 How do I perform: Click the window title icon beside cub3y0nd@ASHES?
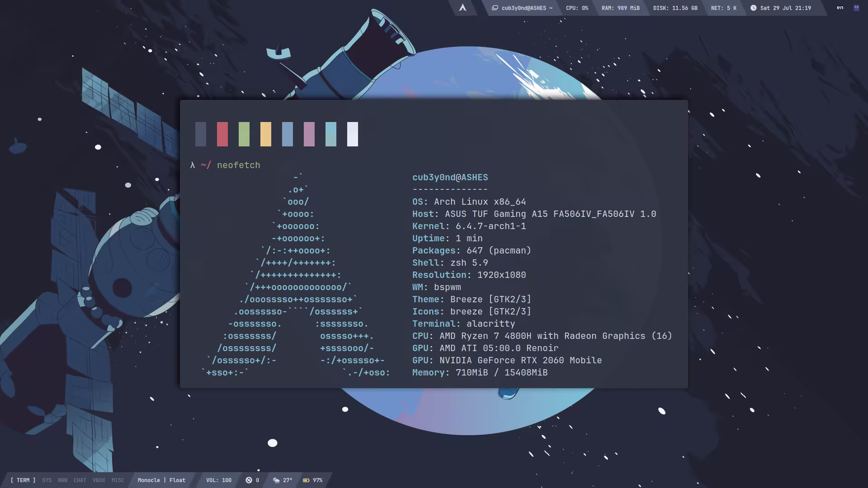(495, 8)
